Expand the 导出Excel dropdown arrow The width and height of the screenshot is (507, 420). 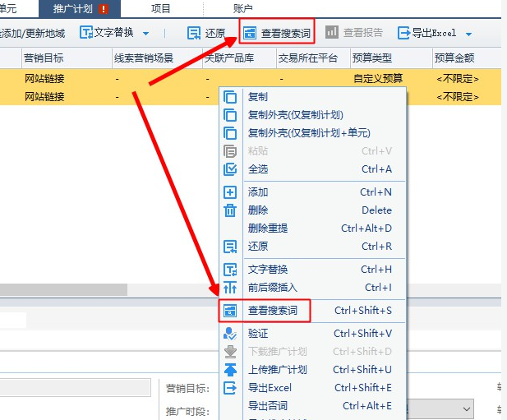tap(468, 34)
